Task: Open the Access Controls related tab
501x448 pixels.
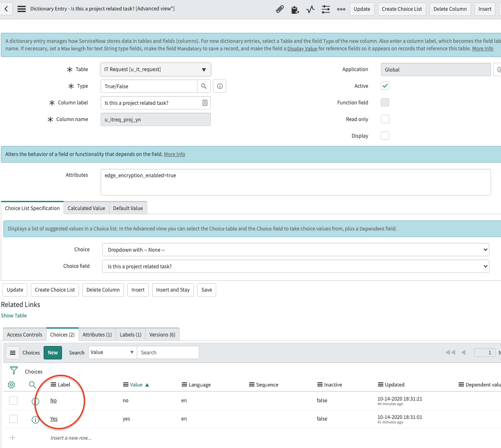Action: coord(25,334)
